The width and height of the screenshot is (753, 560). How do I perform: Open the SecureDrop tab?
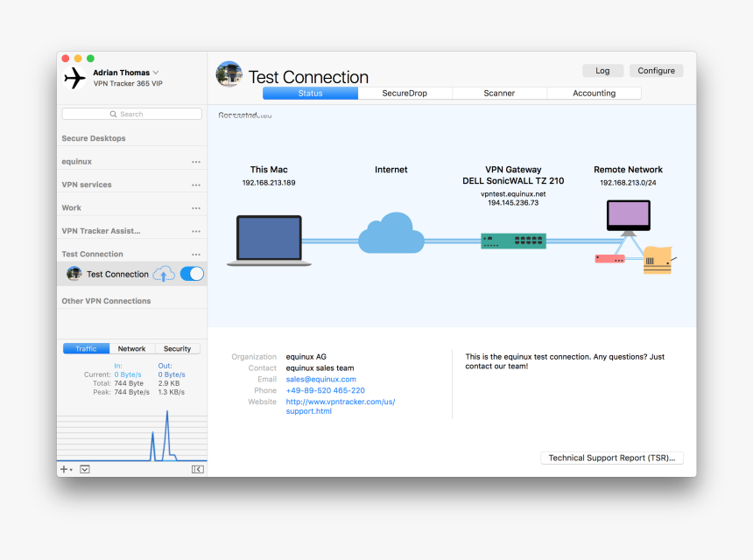click(405, 93)
